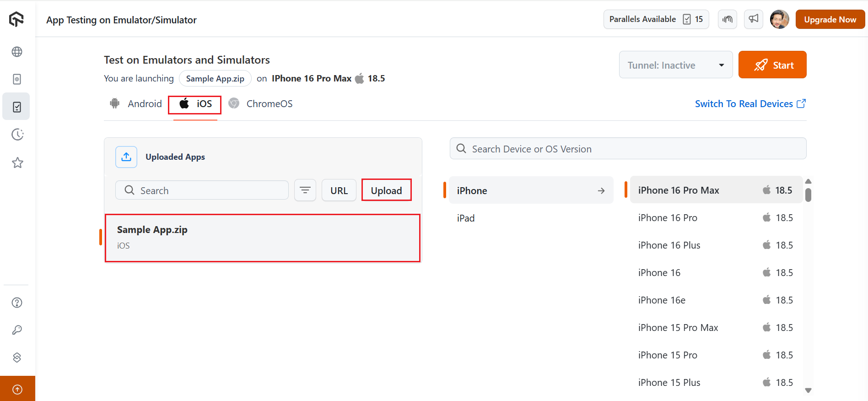
Task: Select iPhone 16 Pro device
Action: [x=716, y=217]
